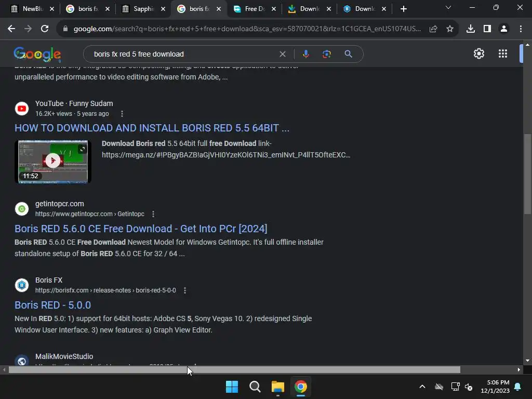Open File Explorer from taskbar
Viewport: 532px width, 399px height.
click(277, 387)
